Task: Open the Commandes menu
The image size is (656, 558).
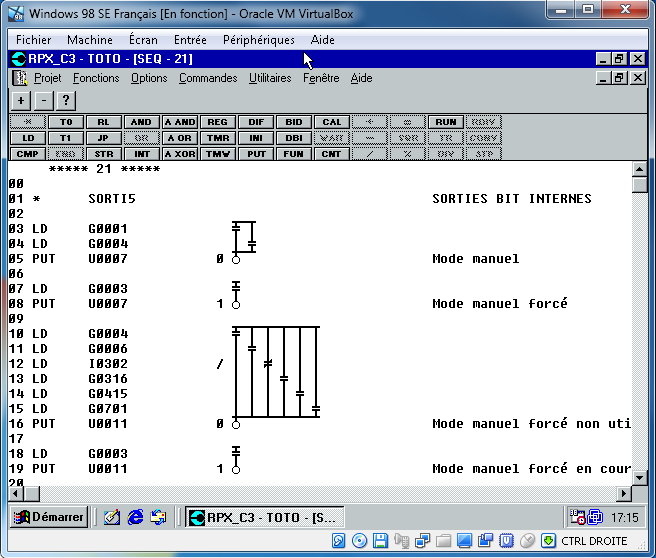Action: click(x=208, y=78)
